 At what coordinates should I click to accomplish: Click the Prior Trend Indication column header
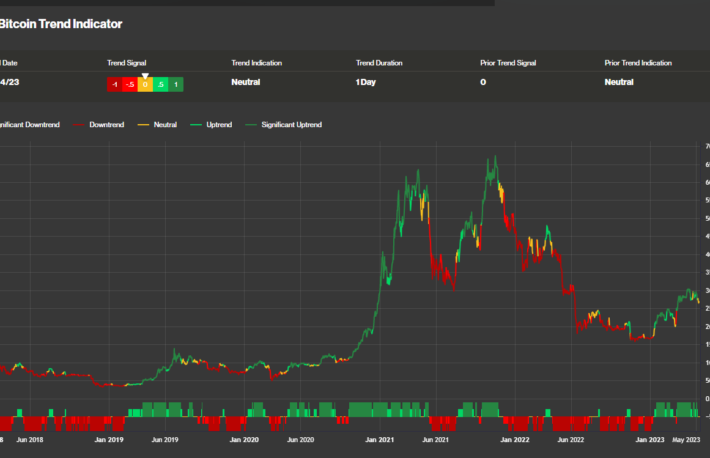(x=638, y=63)
